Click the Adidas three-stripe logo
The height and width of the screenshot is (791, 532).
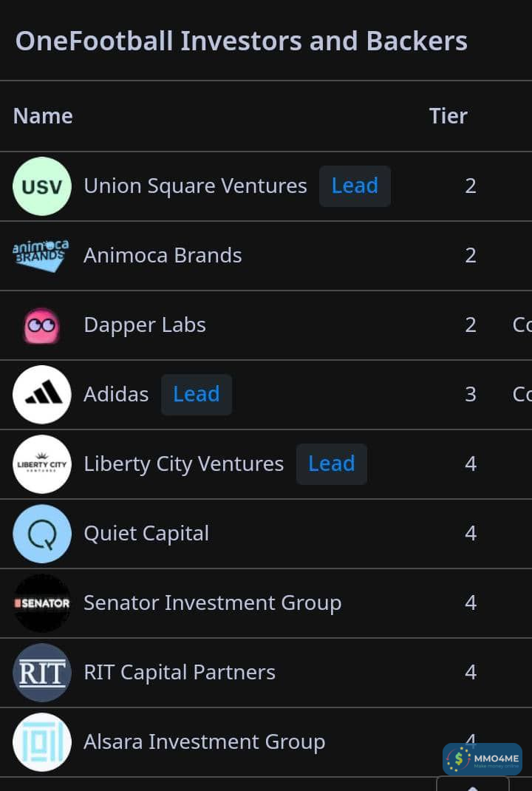click(42, 395)
